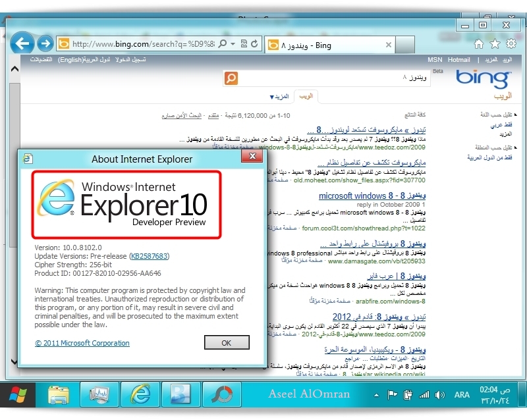
Task: Select the Bing browser tab
Action: [x=331, y=45]
